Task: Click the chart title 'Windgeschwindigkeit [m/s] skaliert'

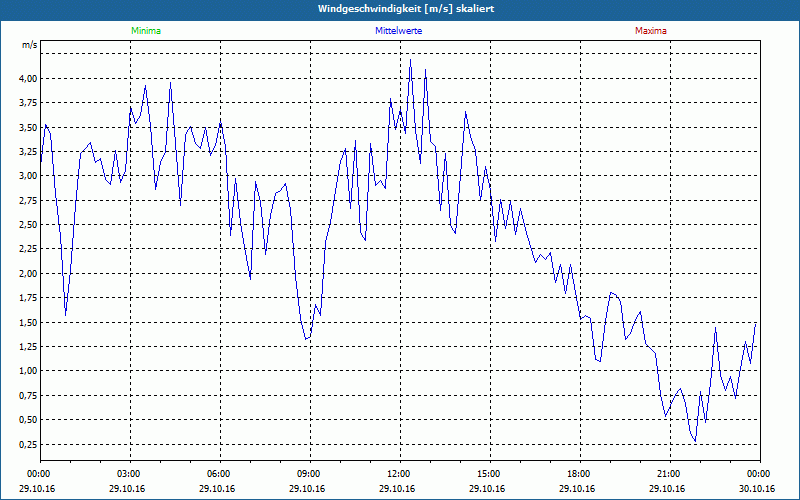Action: (406, 9)
